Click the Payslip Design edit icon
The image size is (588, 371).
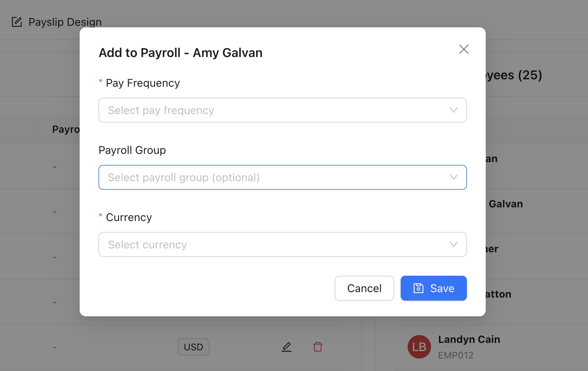click(17, 22)
